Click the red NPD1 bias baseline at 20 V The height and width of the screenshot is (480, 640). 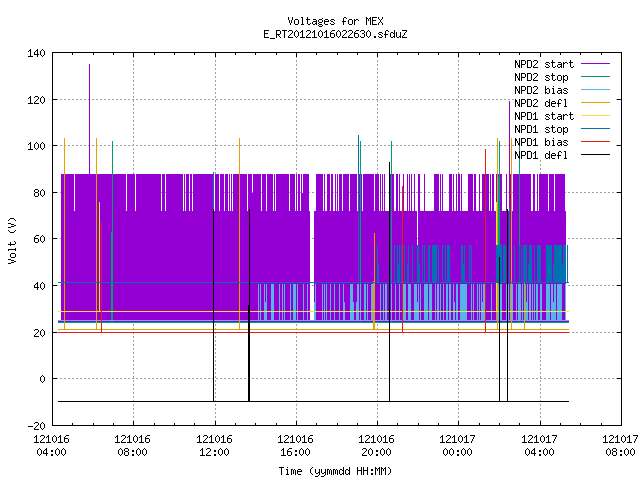coord(313,332)
